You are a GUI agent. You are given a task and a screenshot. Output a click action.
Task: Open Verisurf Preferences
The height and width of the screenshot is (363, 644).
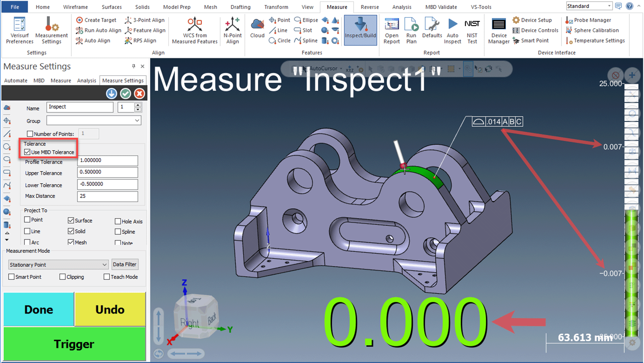click(x=19, y=30)
